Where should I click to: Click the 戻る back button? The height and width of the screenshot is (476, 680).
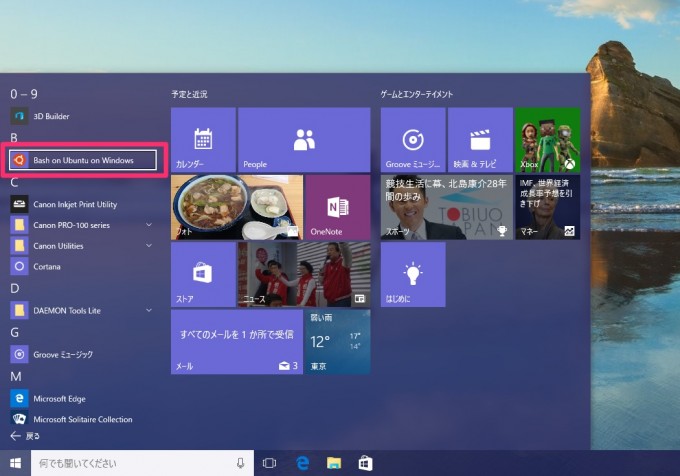click(x=25, y=436)
